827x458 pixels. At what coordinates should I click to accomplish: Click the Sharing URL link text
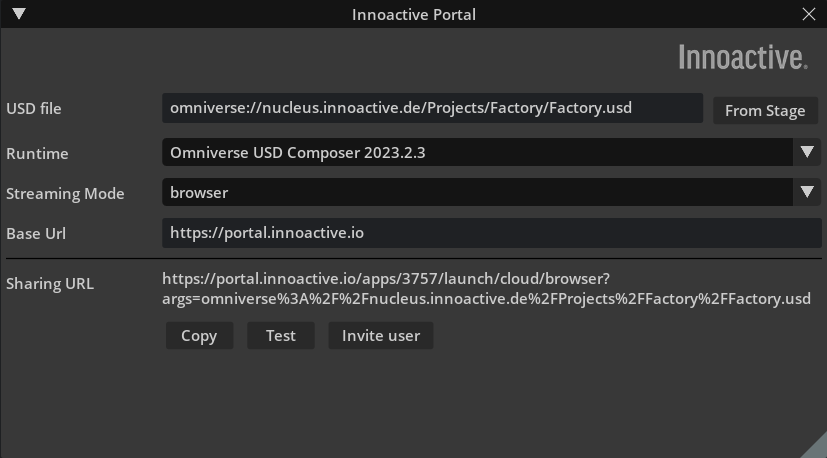click(x=486, y=289)
